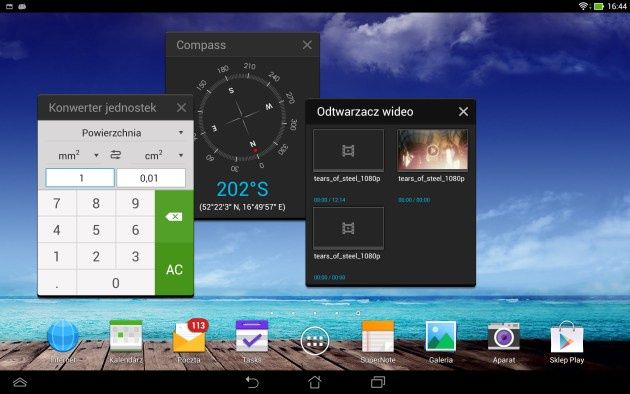
Task: Tap backspace key in unit converter
Action: [x=174, y=216]
